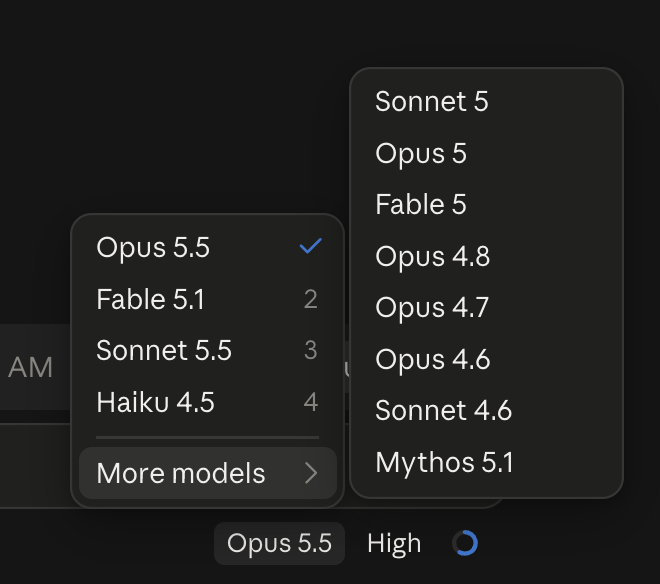Pick Haiku 4.5 from the model list
The width and height of the screenshot is (660, 584).
tap(208, 402)
